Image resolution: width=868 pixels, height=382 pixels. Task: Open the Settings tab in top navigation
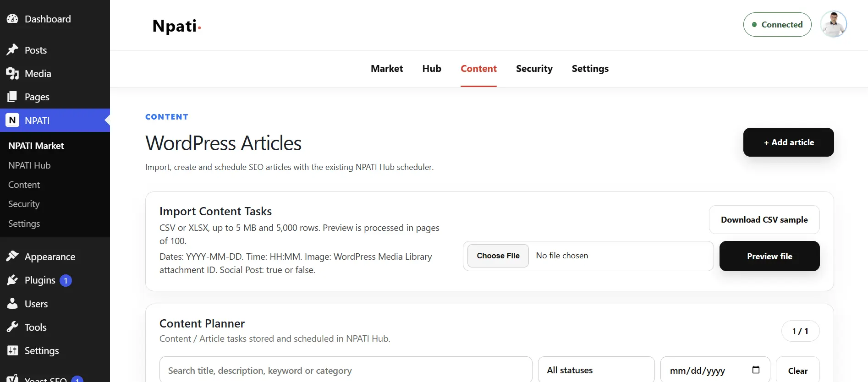[x=590, y=69]
